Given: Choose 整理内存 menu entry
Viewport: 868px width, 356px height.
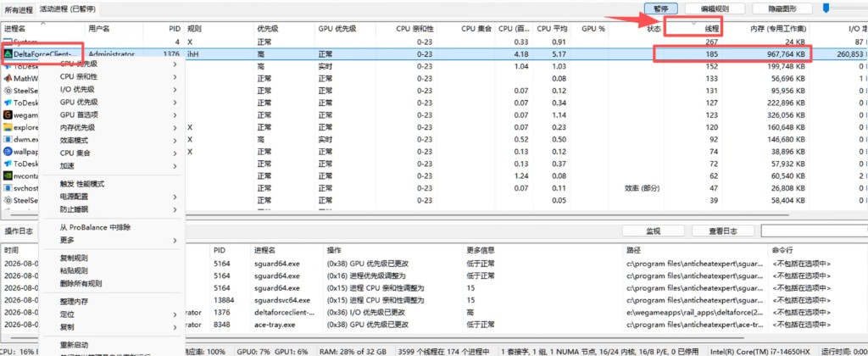Looking at the screenshot, I should pos(111,301).
